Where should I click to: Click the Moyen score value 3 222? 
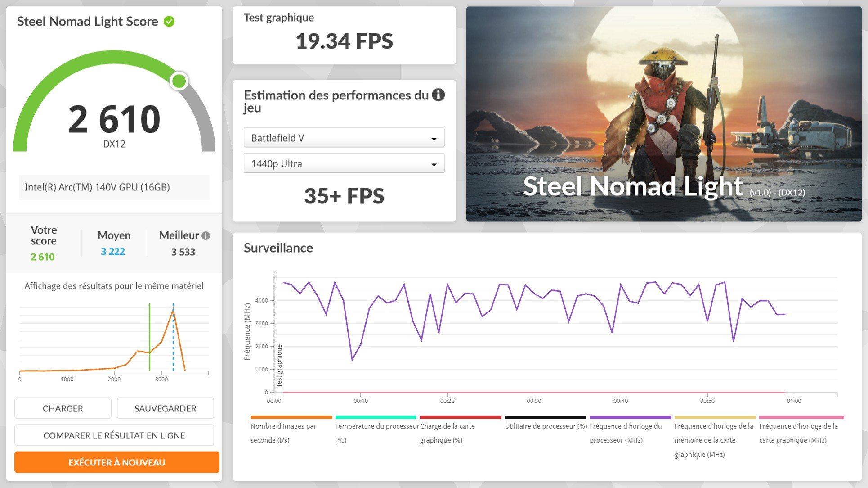113,252
